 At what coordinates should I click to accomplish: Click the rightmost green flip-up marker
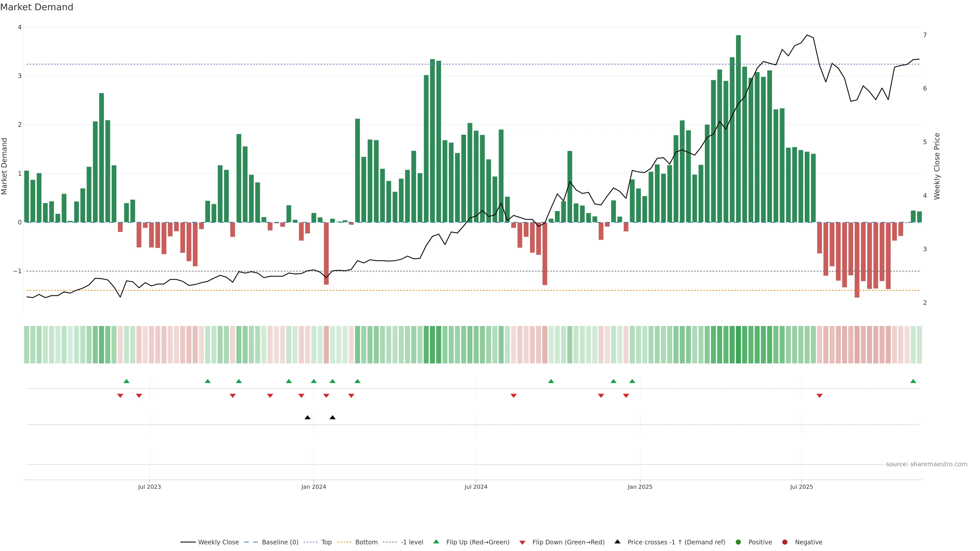click(913, 381)
